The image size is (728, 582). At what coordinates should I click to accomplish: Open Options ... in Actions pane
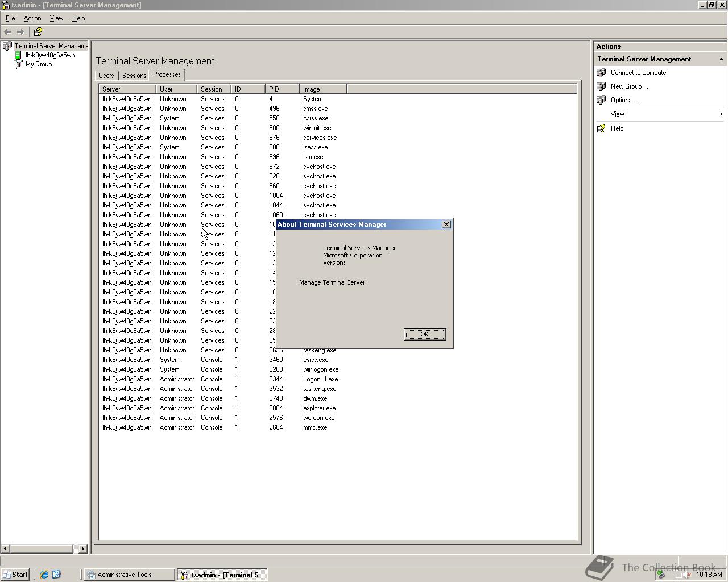[624, 100]
